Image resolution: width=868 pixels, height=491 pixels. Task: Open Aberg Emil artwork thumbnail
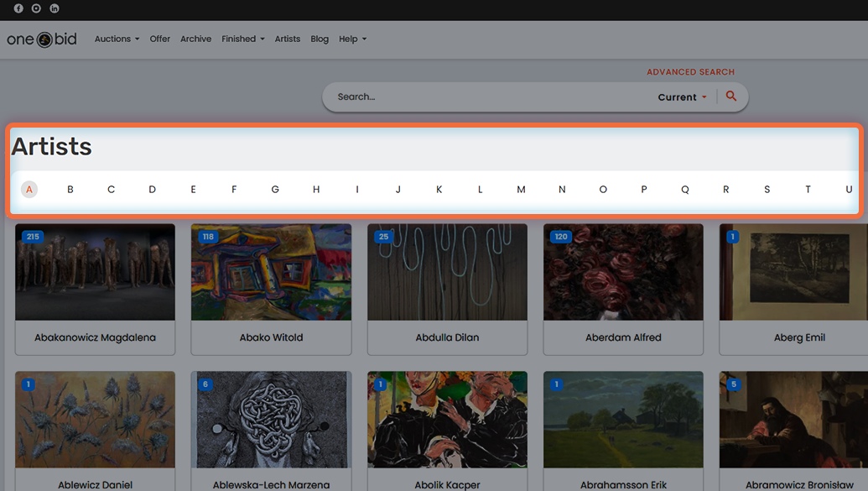tap(794, 272)
